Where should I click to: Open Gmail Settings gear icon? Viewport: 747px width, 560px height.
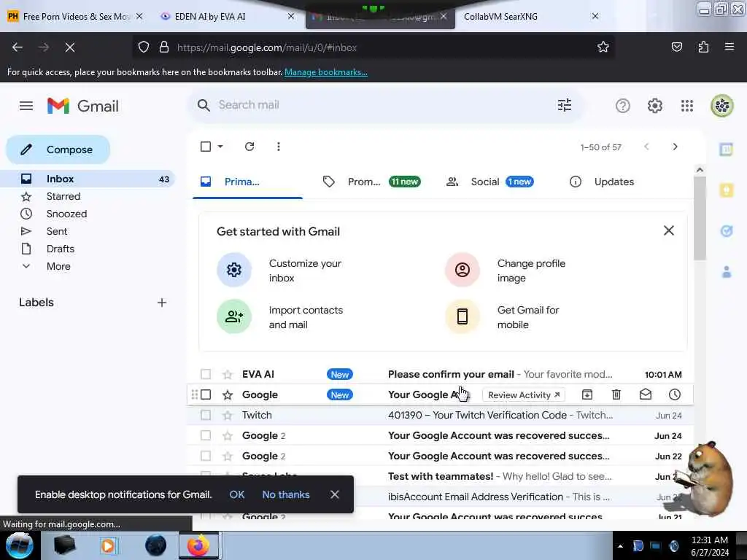pyautogui.click(x=655, y=106)
